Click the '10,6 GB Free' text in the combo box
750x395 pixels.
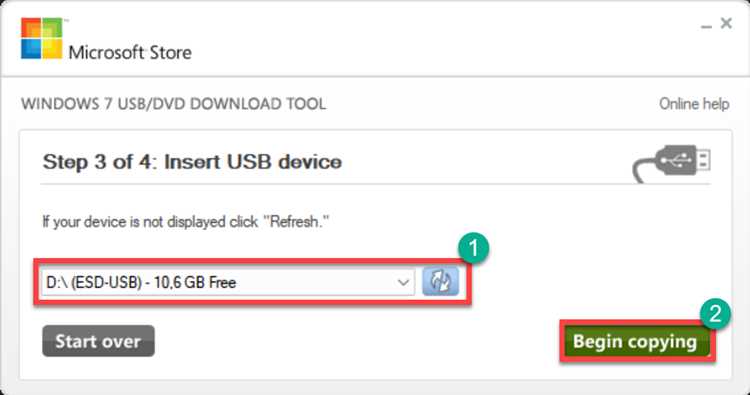coord(195,283)
